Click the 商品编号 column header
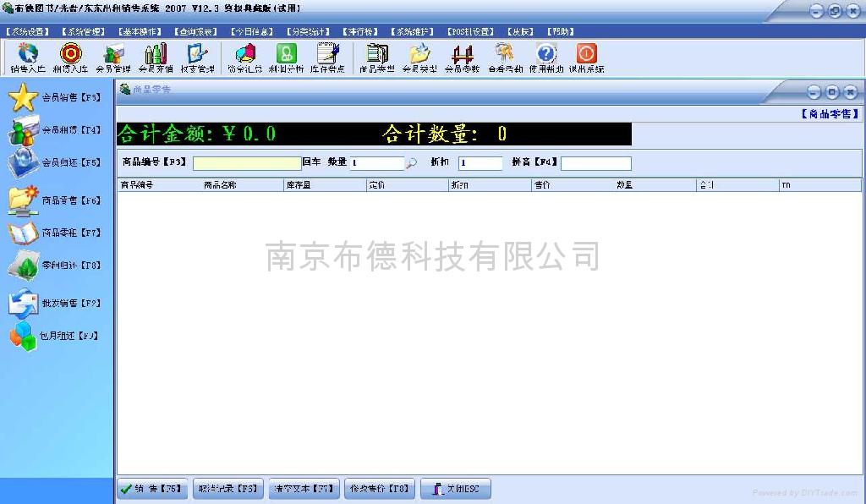Image resolution: width=866 pixels, height=504 pixels. (x=158, y=185)
